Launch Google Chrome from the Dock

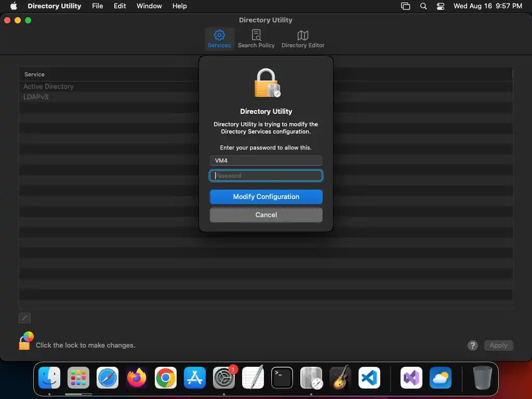pyautogui.click(x=166, y=378)
